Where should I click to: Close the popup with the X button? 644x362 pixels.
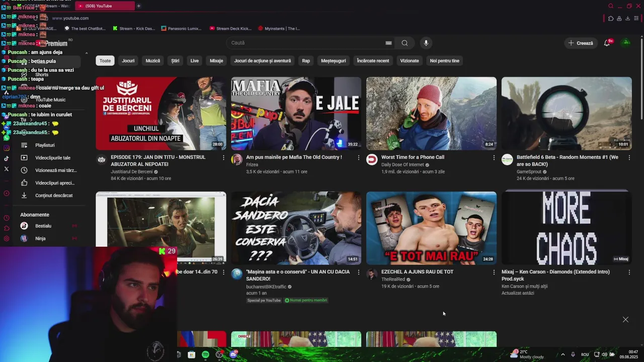(x=625, y=320)
